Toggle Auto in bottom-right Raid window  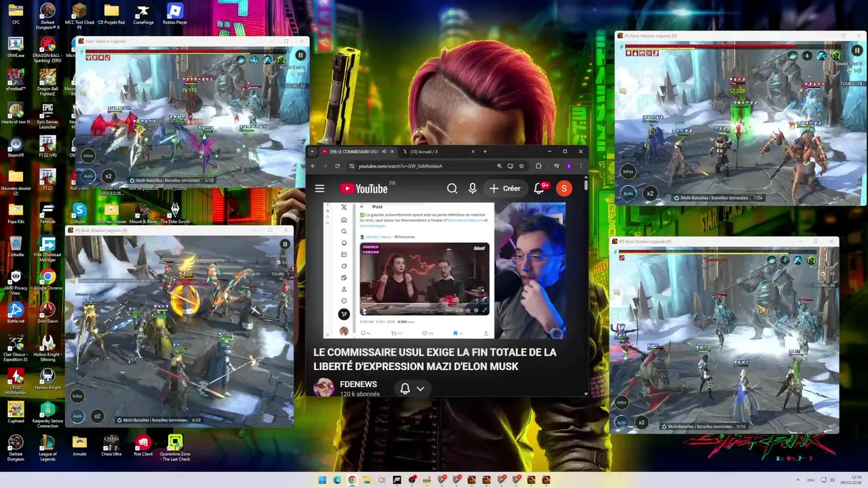click(621, 422)
